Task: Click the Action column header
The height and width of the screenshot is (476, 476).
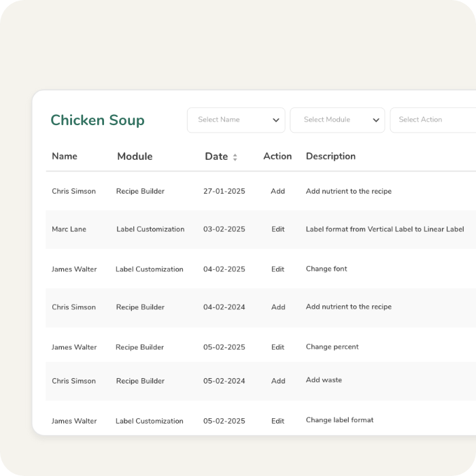Action: coord(277,156)
